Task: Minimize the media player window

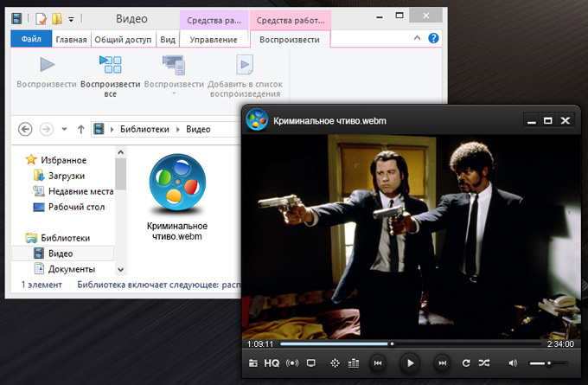Action: coord(532,120)
